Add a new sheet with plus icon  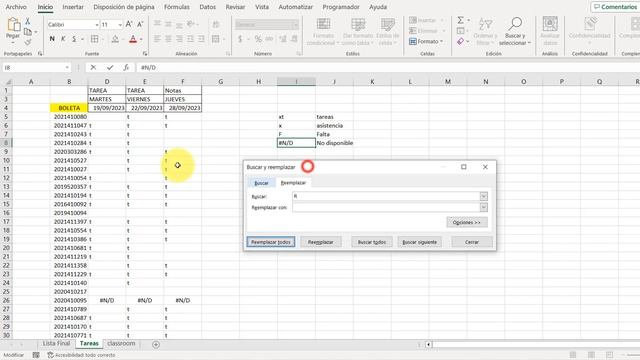[156, 344]
